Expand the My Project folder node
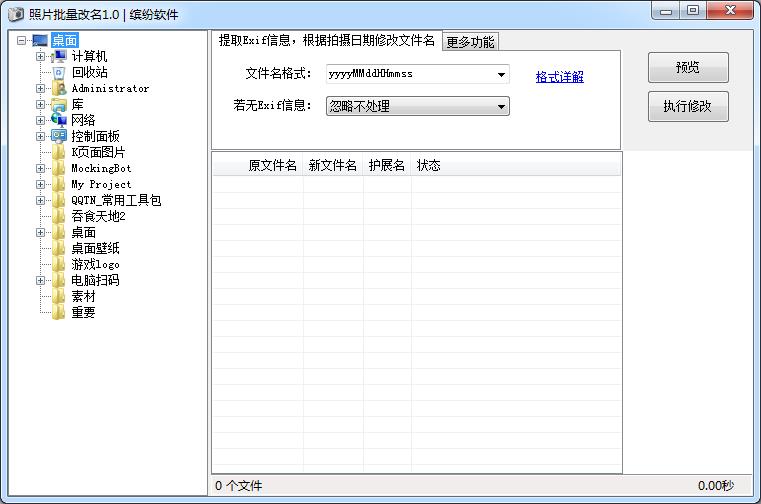 point(41,185)
